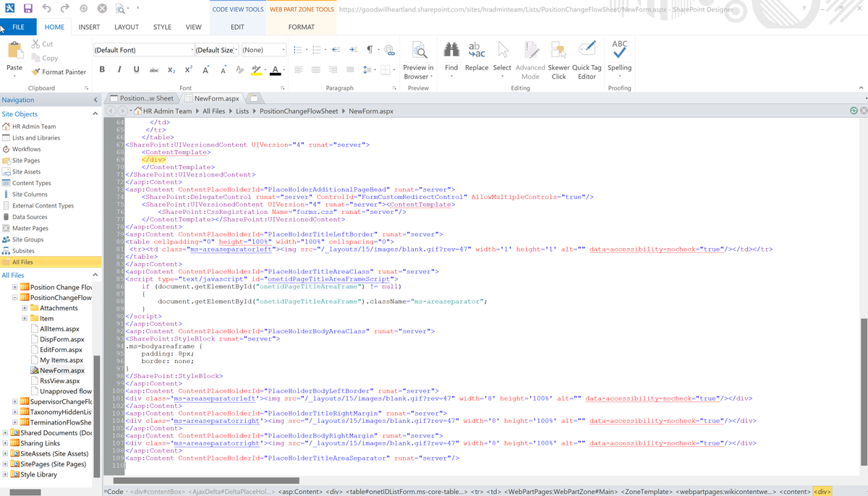
Task: Switch to the LAYOUT ribbon tab
Action: [x=127, y=27]
